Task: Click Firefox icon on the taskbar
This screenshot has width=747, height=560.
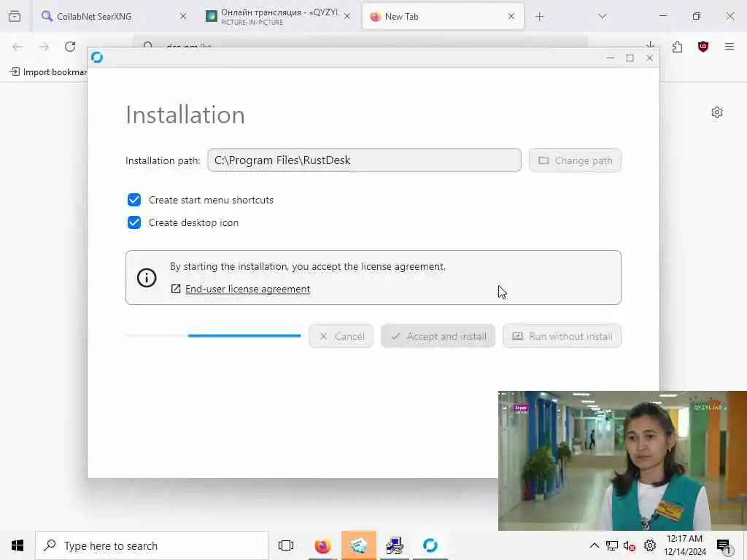Action: click(322, 545)
